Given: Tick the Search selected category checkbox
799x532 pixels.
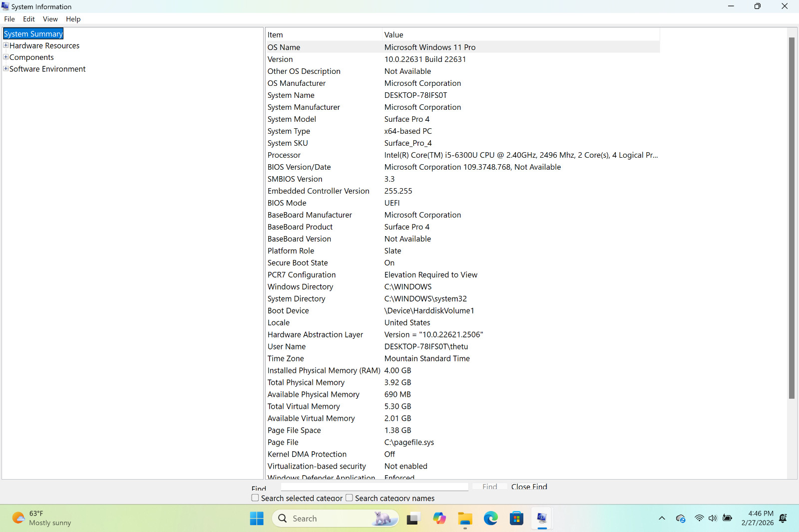Looking at the screenshot, I should coord(255,498).
